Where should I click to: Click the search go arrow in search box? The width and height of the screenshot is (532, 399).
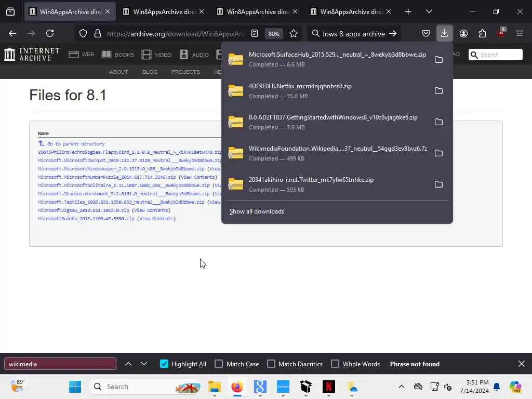coord(393,33)
